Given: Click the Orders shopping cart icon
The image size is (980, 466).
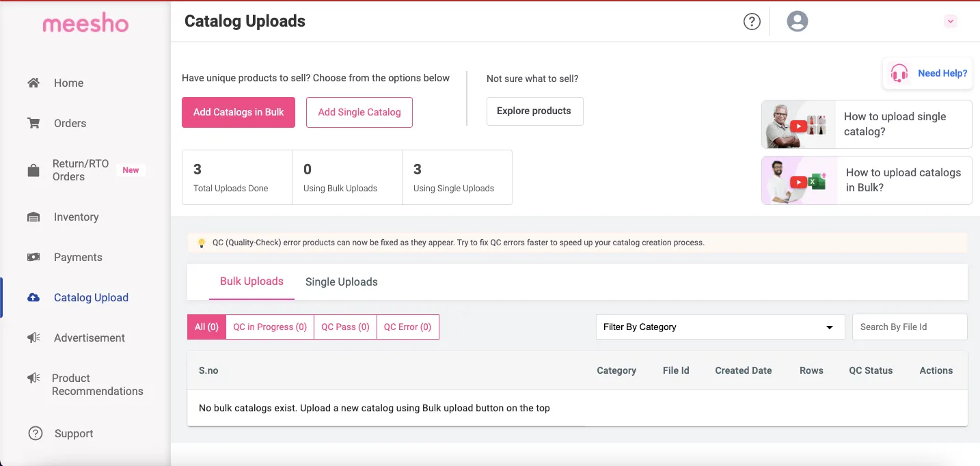Looking at the screenshot, I should pyautogui.click(x=33, y=123).
